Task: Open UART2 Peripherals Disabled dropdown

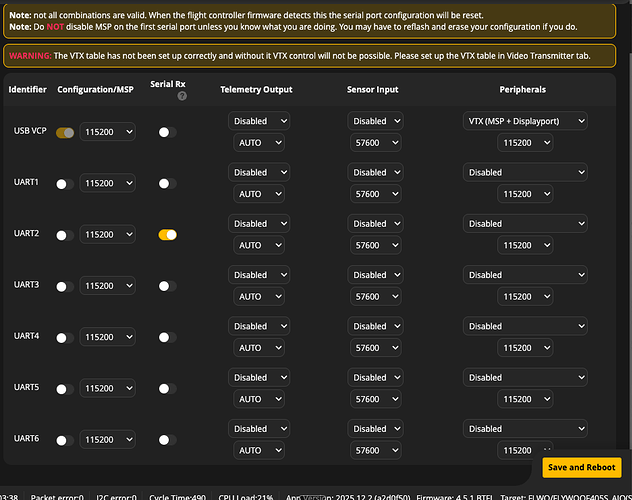Action: [x=525, y=224]
